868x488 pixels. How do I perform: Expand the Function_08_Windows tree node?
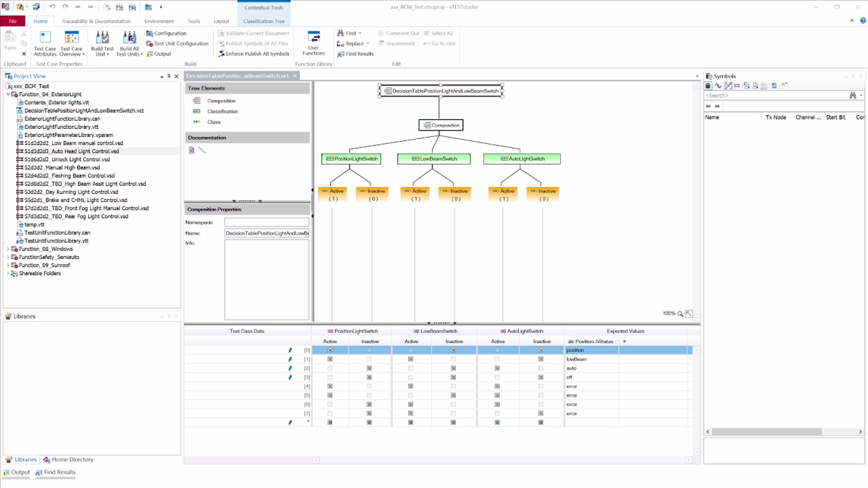point(8,249)
